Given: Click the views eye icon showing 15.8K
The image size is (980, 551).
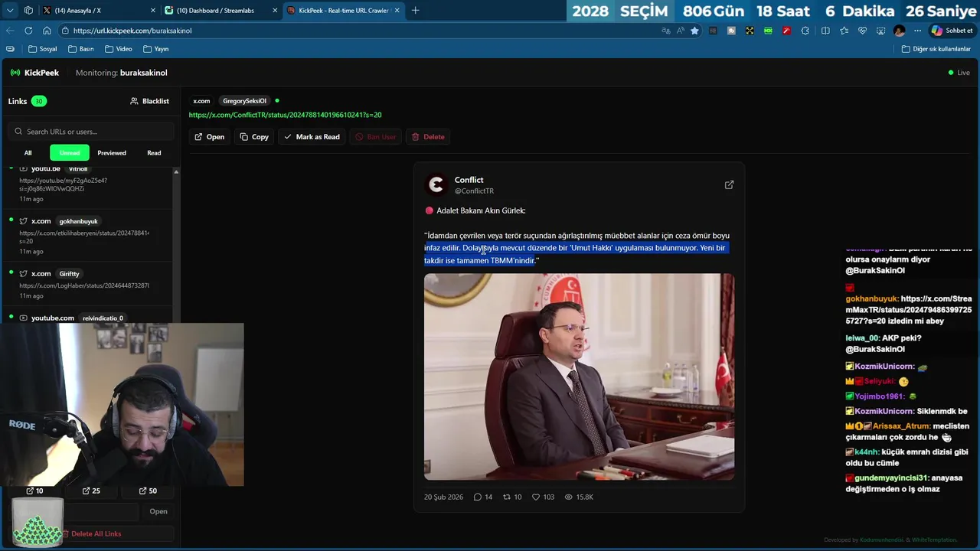Looking at the screenshot, I should [x=568, y=497].
